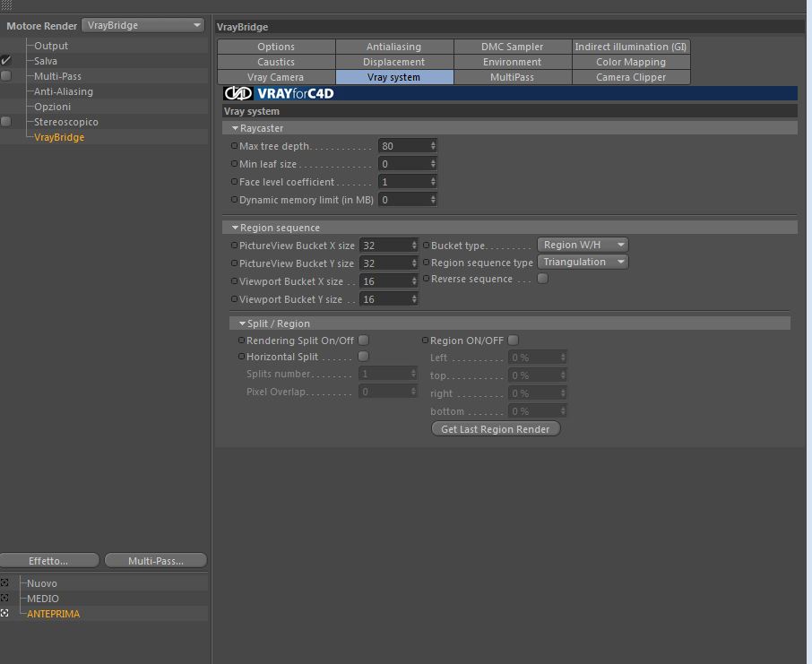Open the MultiPass tab
The height and width of the screenshot is (664, 812).
tap(512, 77)
